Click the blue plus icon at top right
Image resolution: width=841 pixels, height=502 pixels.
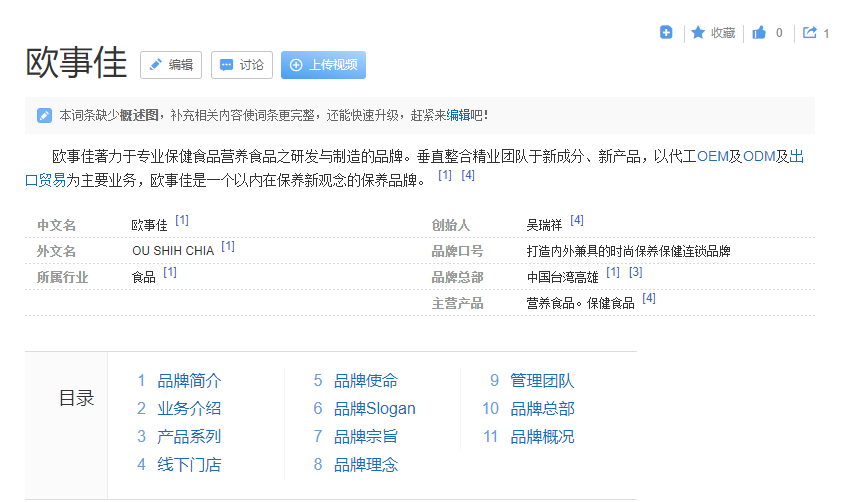[x=666, y=33]
